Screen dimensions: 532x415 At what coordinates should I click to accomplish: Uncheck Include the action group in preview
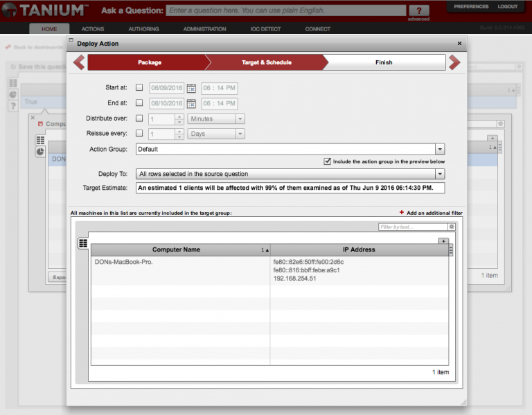tap(327, 161)
